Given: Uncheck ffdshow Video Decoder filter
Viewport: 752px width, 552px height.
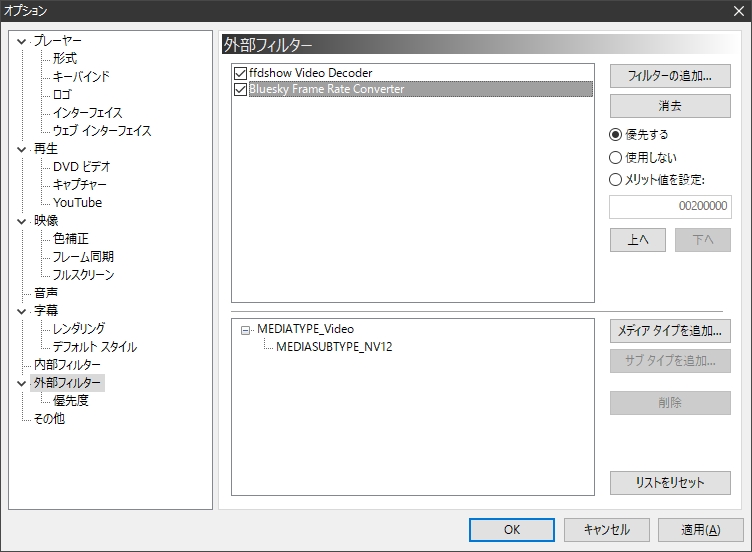Looking at the screenshot, I should (240, 73).
